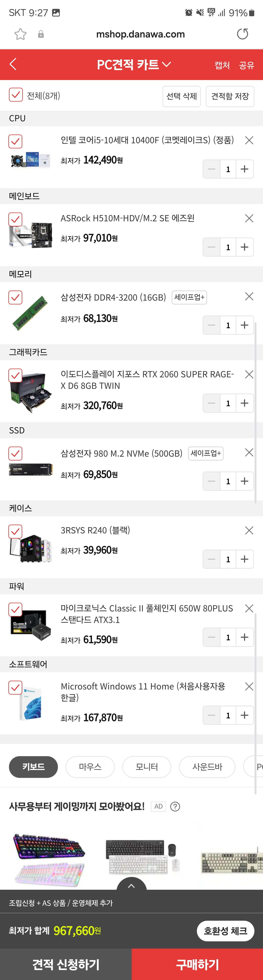The height and width of the screenshot is (980, 263).
Task: Expand the bottom panel up-chevron
Action: click(131, 886)
